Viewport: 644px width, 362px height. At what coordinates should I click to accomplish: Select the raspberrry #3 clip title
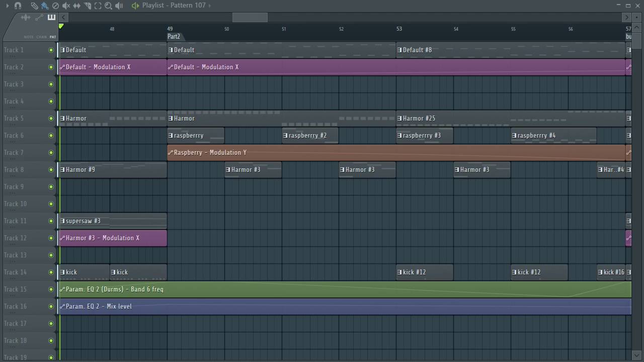point(422,135)
